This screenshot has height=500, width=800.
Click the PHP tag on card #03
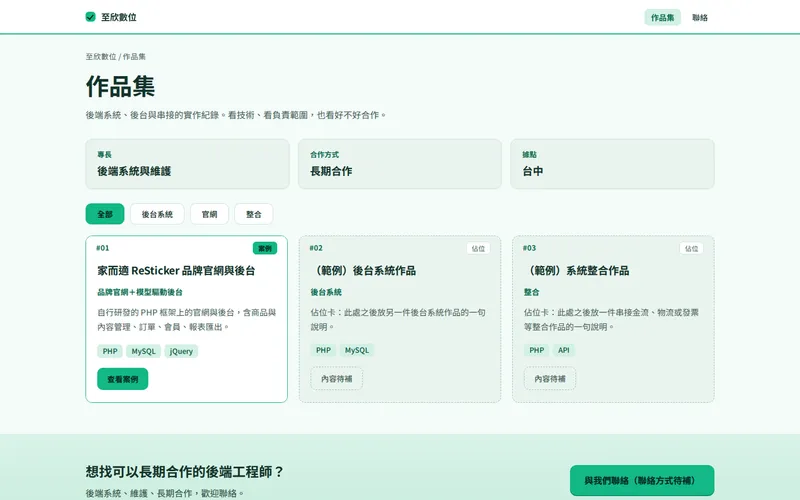pyautogui.click(x=536, y=350)
